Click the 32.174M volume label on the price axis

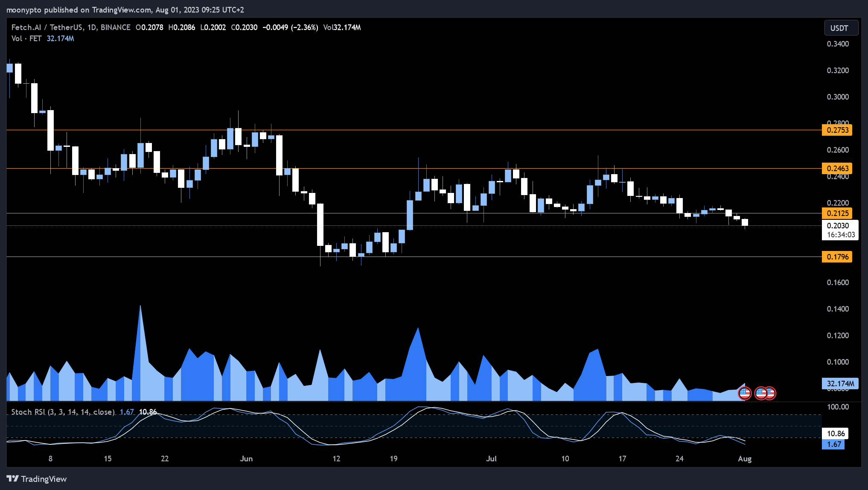[840, 384]
